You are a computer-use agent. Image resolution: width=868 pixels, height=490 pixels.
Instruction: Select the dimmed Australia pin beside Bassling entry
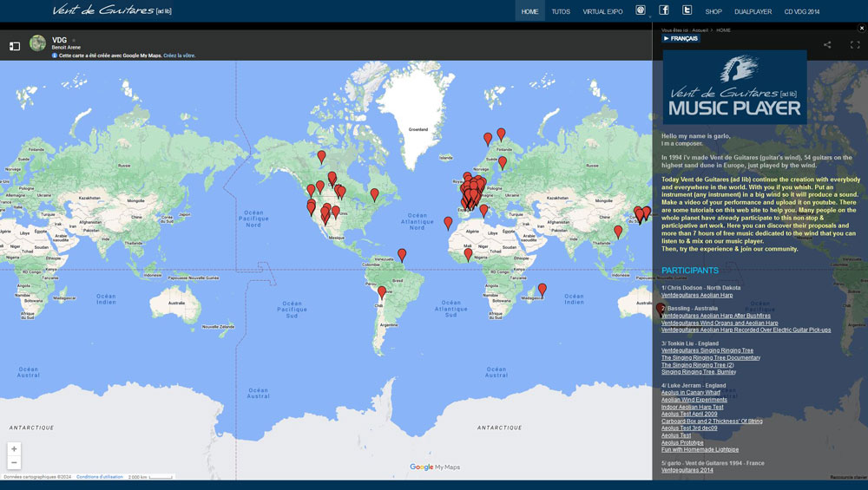(x=660, y=310)
